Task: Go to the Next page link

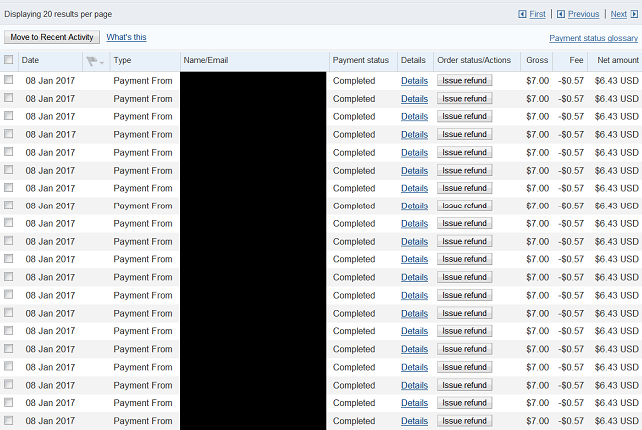Action: pyautogui.click(x=618, y=14)
